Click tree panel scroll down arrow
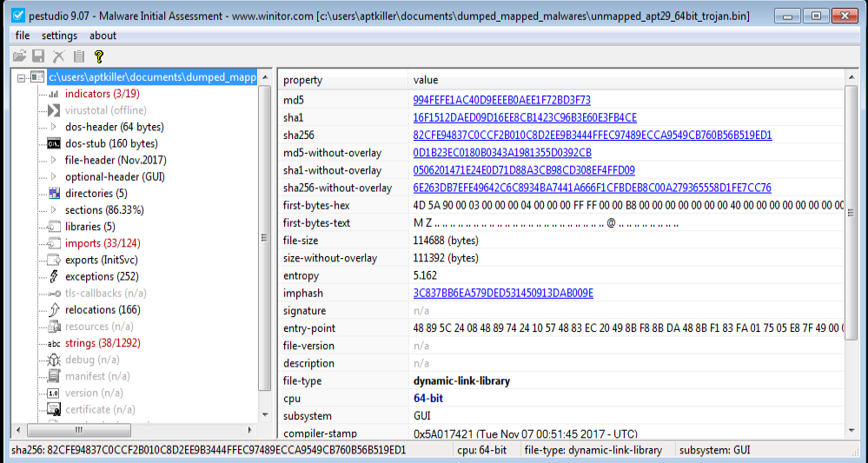 point(265,415)
